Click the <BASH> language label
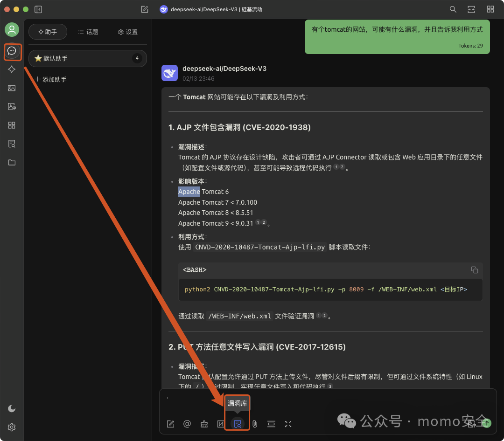This screenshot has width=504, height=441. (195, 270)
